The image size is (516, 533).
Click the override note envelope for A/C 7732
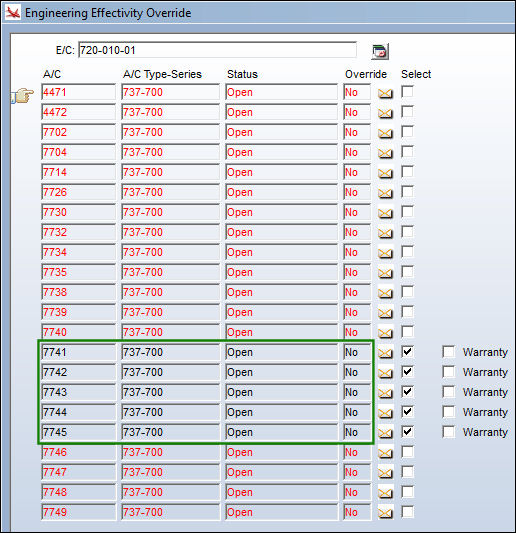point(385,233)
